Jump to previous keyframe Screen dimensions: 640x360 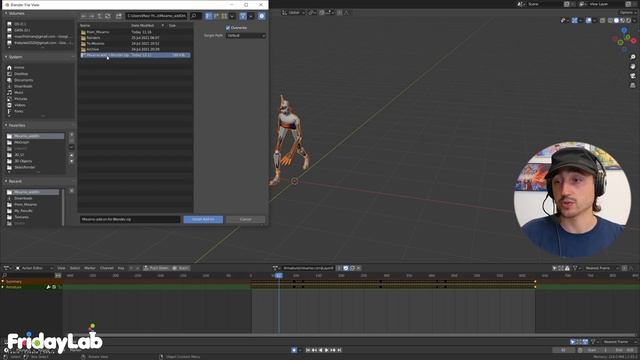[x=314, y=350]
